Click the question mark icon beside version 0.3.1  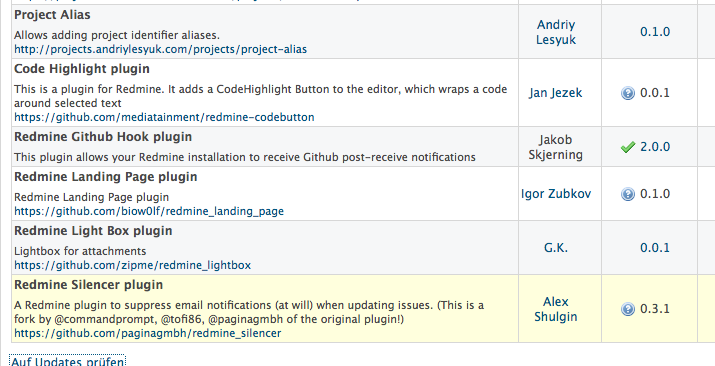tap(627, 309)
